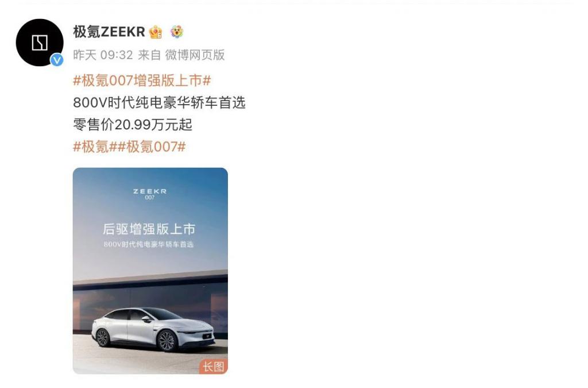Open the 极氪ZEEKR username link
This screenshot has width=588, height=388.
109,32
